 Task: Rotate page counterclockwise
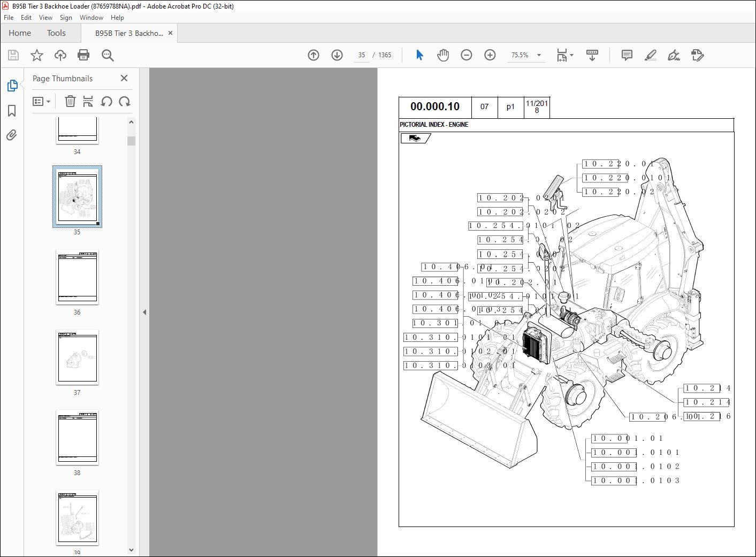pos(106,101)
